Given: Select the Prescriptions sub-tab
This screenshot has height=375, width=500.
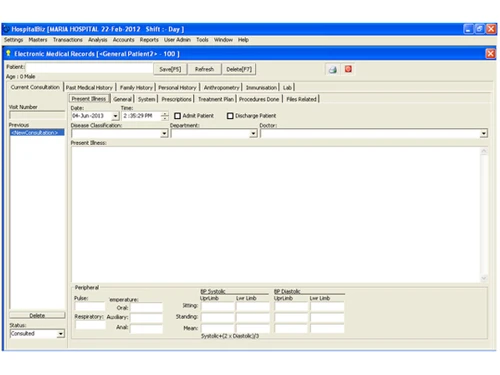Looking at the screenshot, I should point(176,99).
